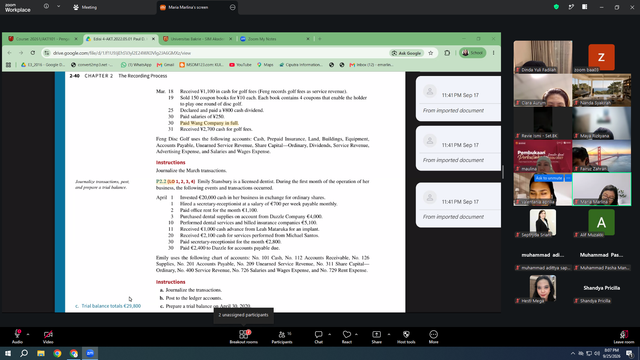Image resolution: width=640 pixels, height=360 pixels.
Task: Show hidden system tray icons
Action: coord(573,353)
